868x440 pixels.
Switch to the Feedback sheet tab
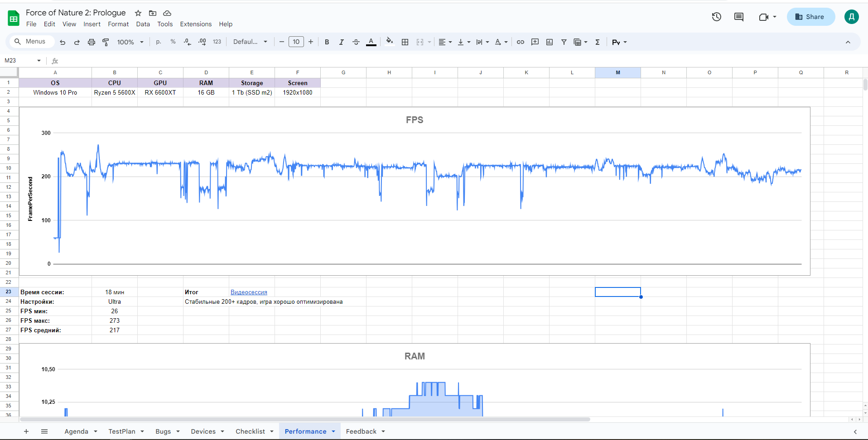click(361, 431)
